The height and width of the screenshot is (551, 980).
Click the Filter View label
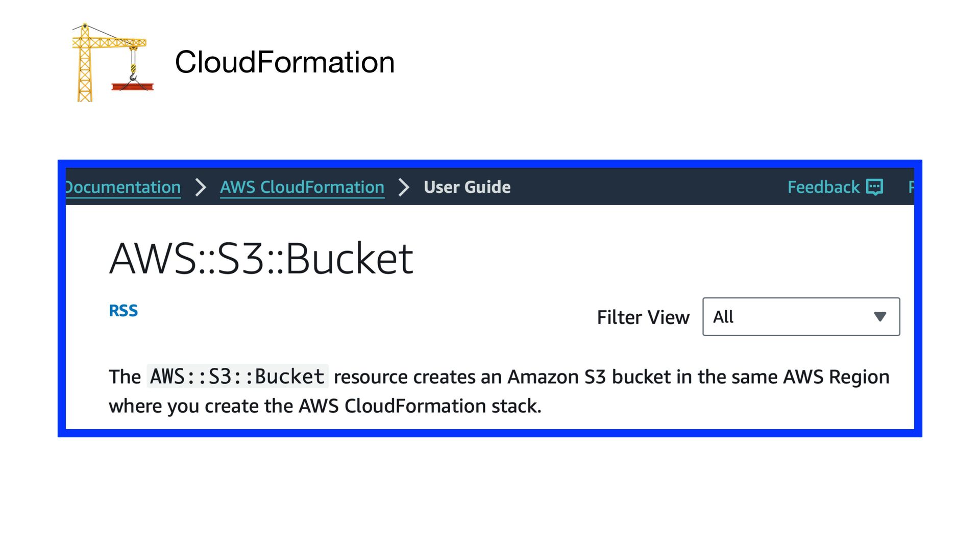click(x=643, y=317)
